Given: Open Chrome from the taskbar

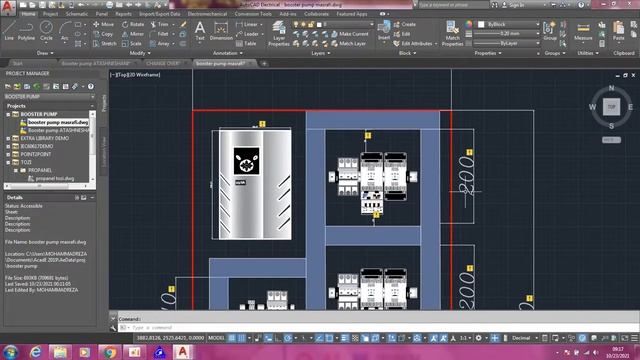Looking at the screenshot, I should [x=109, y=352].
